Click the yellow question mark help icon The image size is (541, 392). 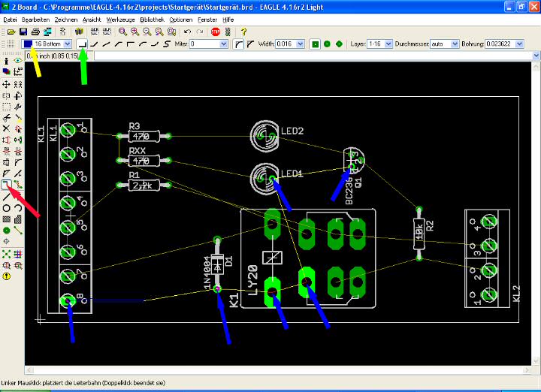[243, 32]
